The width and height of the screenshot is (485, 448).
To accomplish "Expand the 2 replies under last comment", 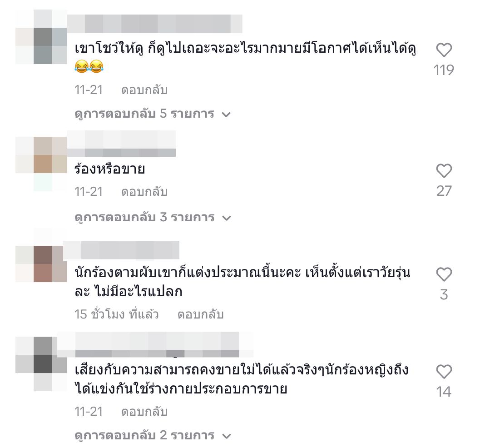I will 153,436.
